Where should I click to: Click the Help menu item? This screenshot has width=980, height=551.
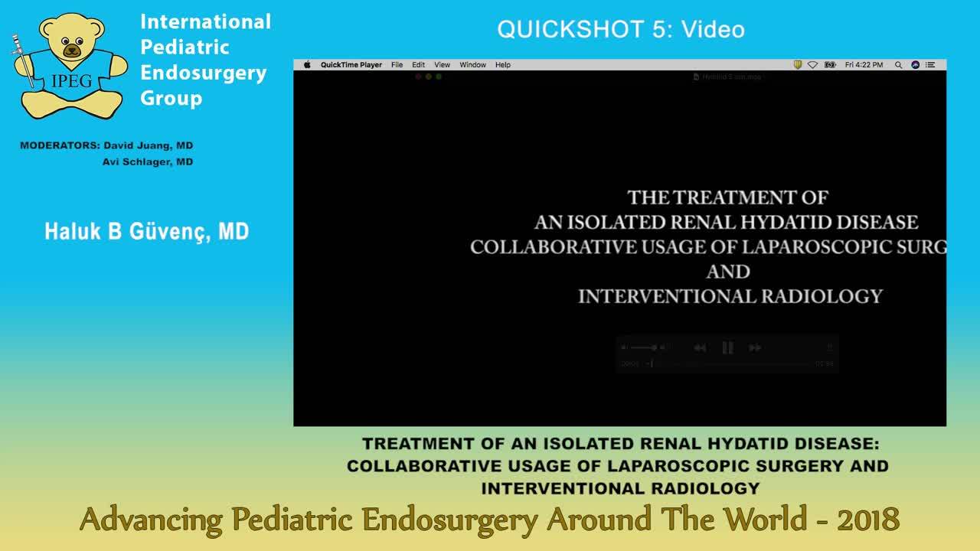pyautogui.click(x=503, y=64)
